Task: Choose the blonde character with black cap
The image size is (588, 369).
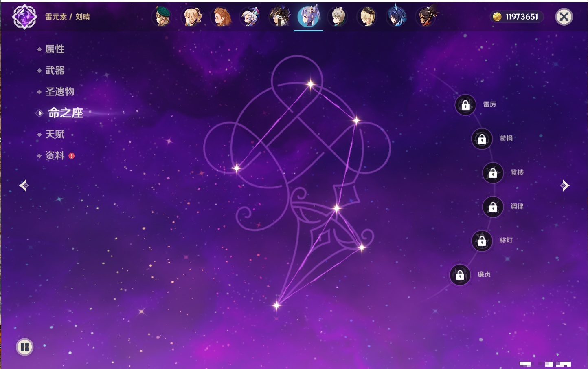Action: click(x=367, y=17)
